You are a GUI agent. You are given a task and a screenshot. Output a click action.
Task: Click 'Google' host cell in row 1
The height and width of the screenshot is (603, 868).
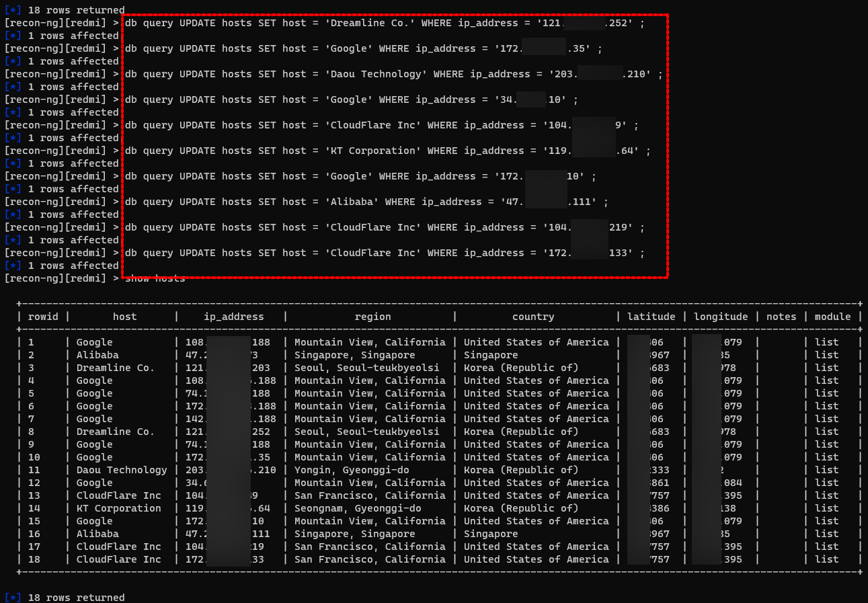click(94, 342)
